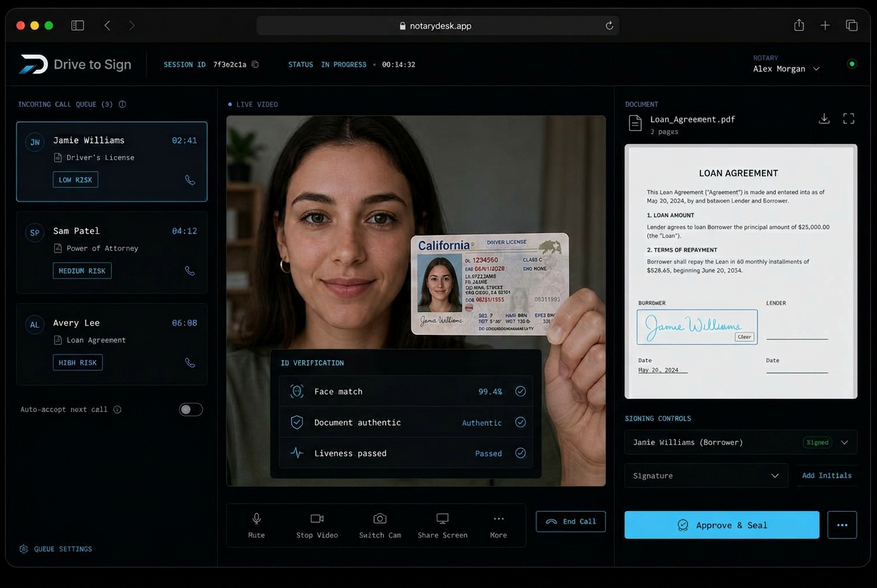Screen dimensions: 877x588
Task: Select the Sam Patel call card
Action: tap(112, 252)
